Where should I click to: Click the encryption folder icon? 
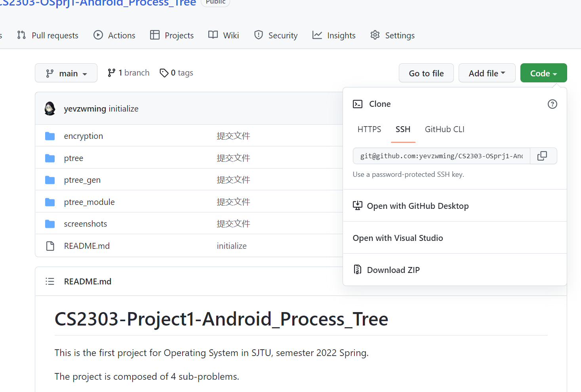tap(50, 136)
